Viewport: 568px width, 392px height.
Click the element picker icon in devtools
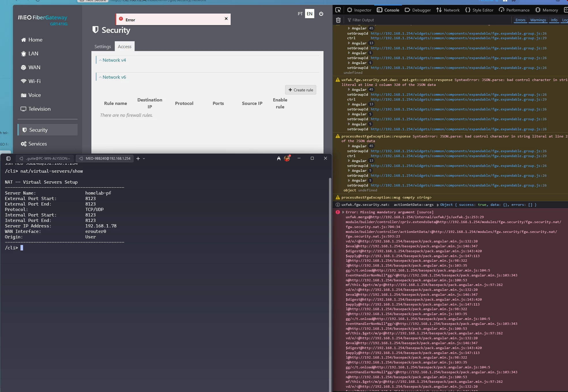[338, 10]
